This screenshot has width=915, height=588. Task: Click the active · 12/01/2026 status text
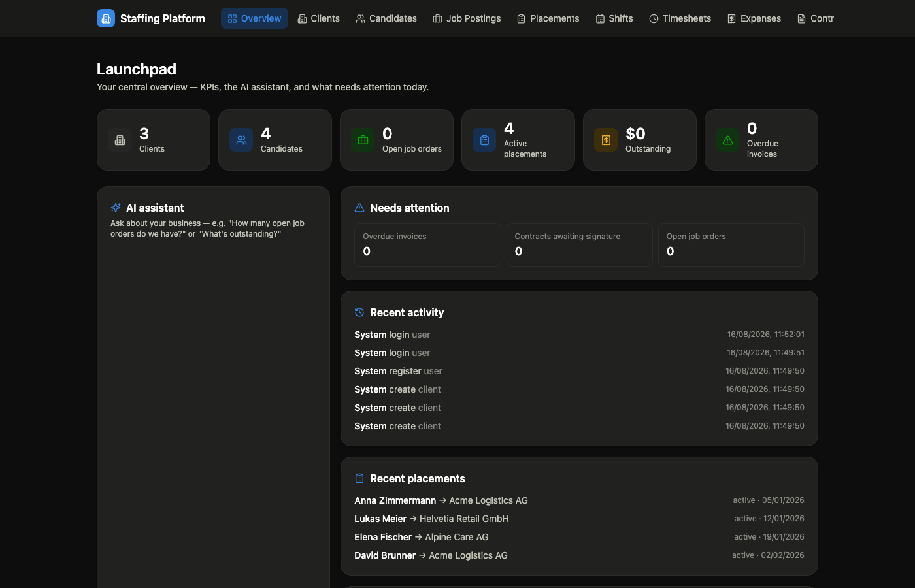(769, 519)
